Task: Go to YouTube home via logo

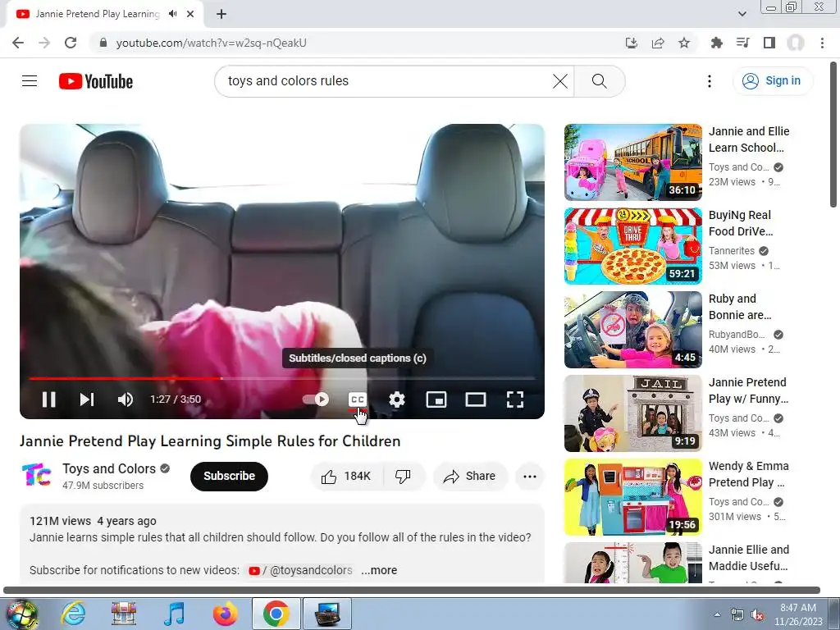Action: [x=96, y=81]
